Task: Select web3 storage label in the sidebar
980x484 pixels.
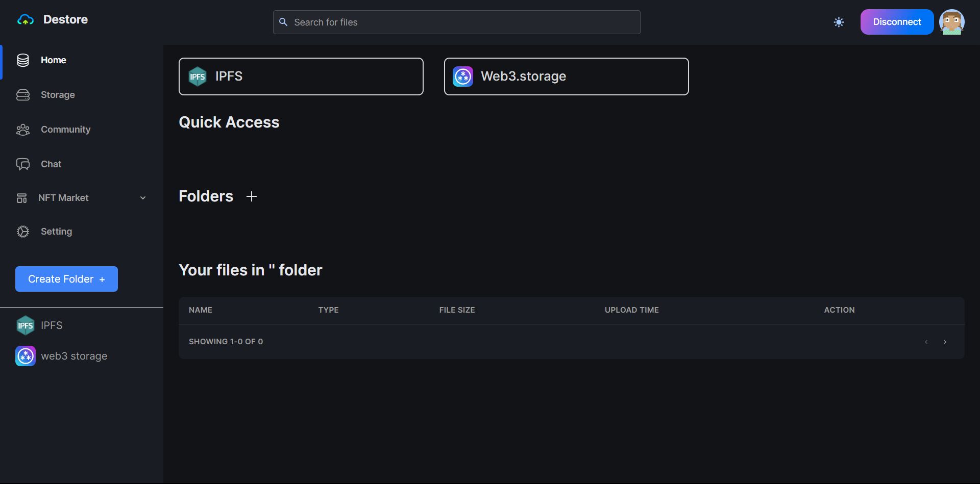Action: [x=74, y=356]
